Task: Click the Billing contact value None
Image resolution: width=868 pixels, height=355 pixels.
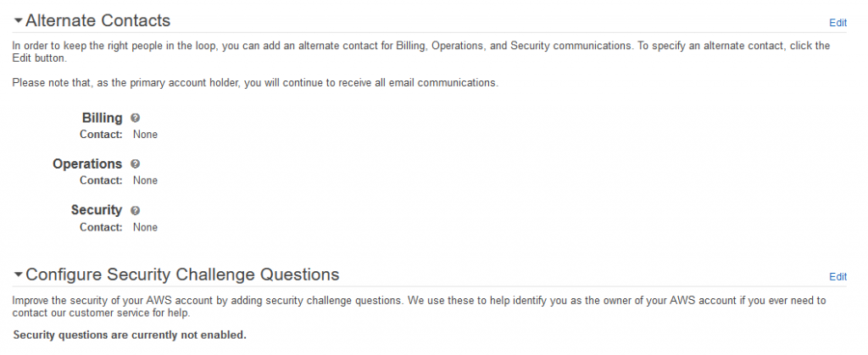Action: (145, 135)
